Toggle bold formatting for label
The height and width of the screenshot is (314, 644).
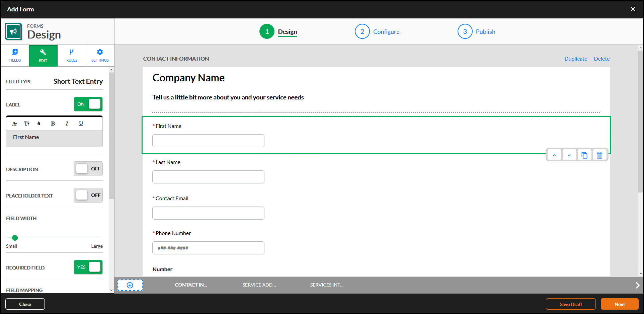coord(53,124)
